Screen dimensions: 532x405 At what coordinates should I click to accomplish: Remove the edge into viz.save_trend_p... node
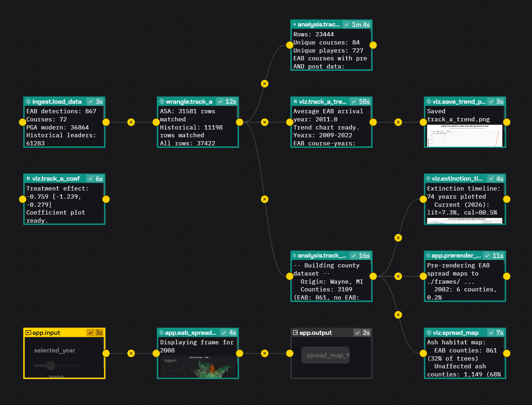click(398, 122)
